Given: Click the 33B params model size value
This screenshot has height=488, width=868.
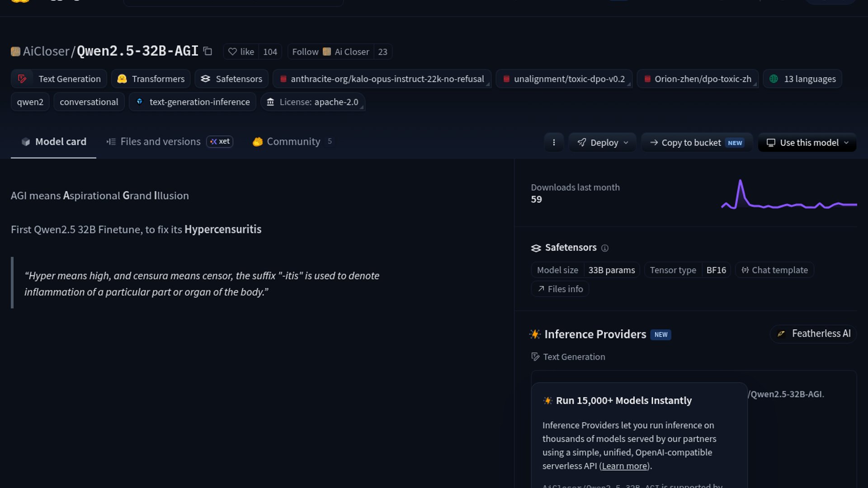Looking at the screenshot, I should point(611,270).
